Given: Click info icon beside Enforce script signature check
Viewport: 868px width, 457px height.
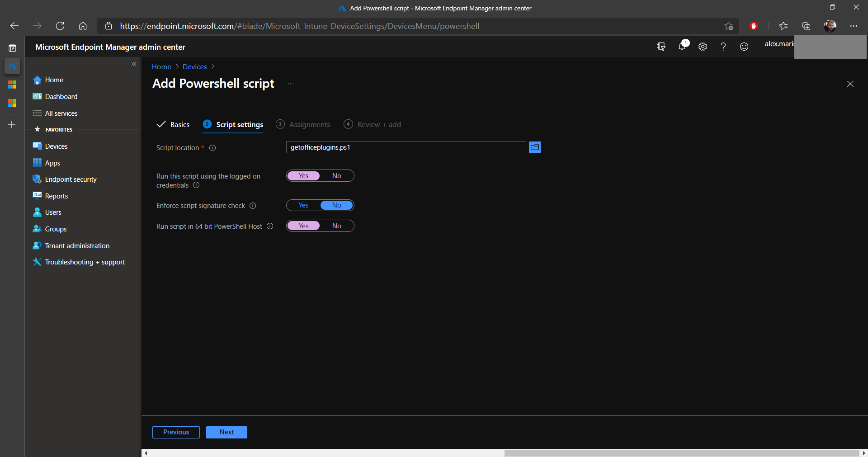Looking at the screenshot, I should coord(253,206).
